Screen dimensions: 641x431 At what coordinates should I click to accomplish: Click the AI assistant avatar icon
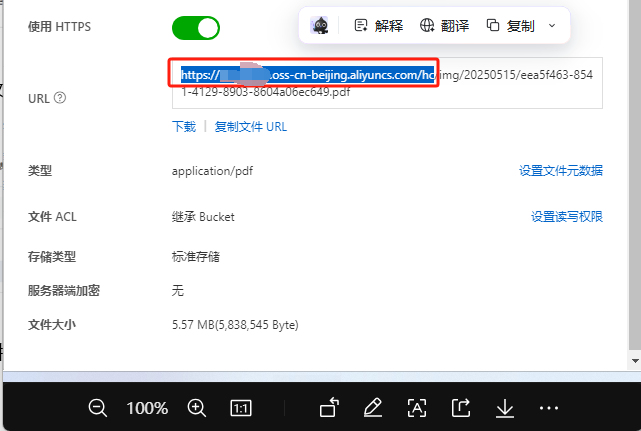(319, 25)
